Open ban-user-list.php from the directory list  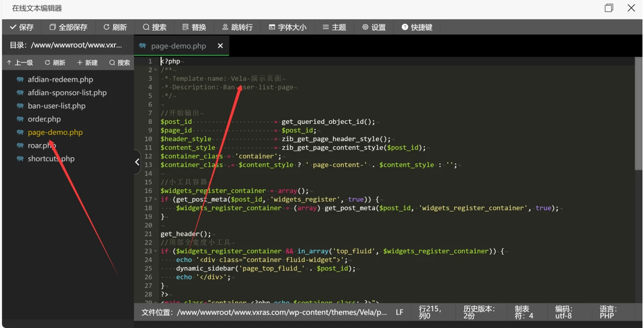point(56,106)
